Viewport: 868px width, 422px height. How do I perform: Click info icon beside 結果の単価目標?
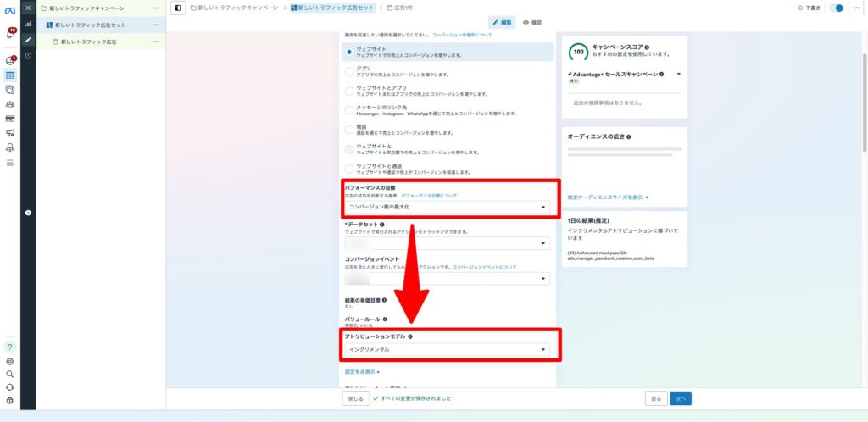(384, 300)
